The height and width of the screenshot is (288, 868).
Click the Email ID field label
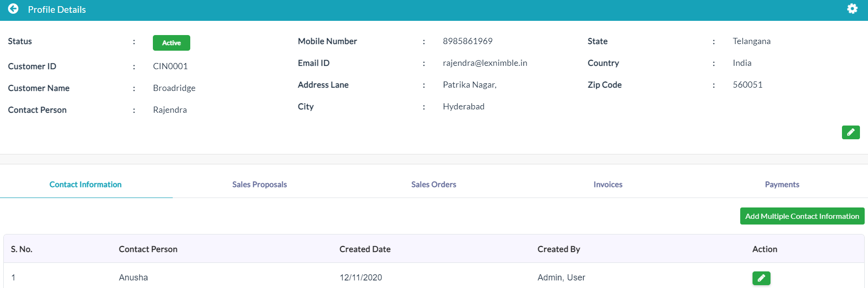click(314, 63)
